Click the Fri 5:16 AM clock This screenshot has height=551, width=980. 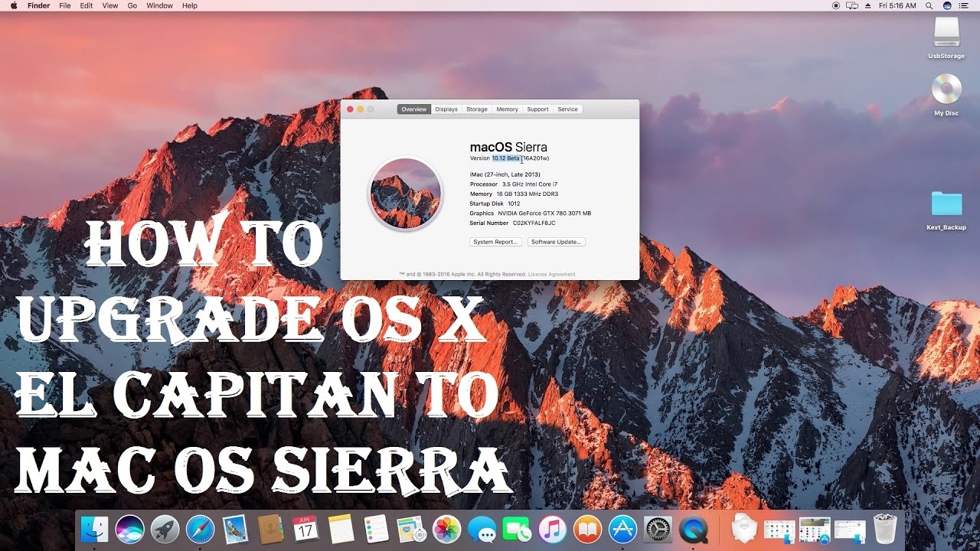tap(897, 5)
